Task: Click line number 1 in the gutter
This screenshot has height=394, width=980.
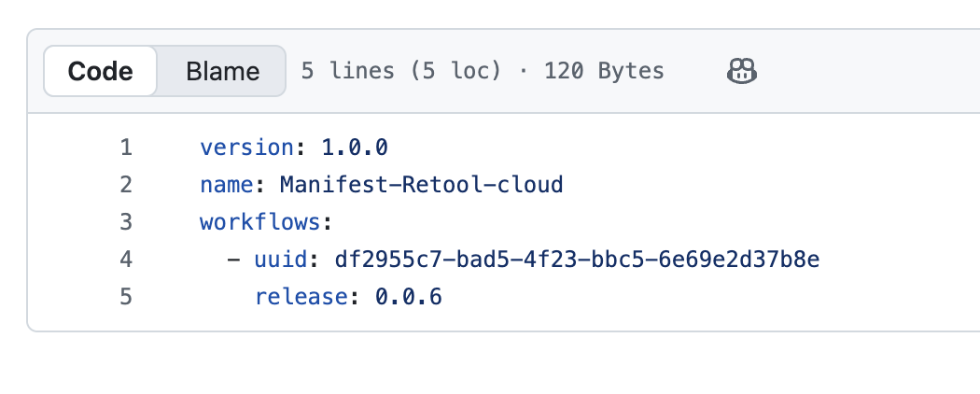Action: click(x=126, y=148)
